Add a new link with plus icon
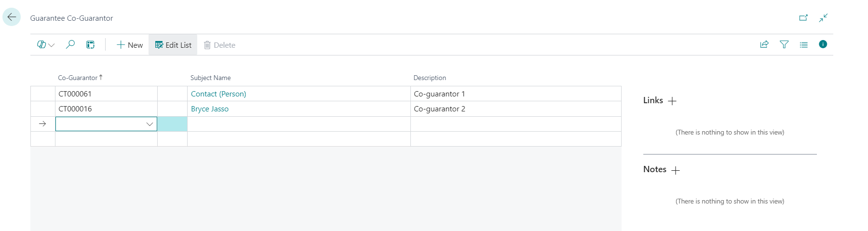 (672, 101)
